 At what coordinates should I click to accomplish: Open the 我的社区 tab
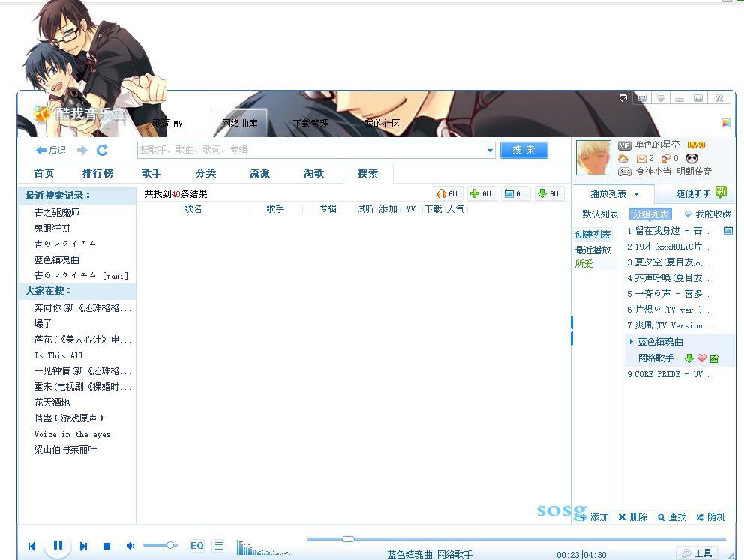pyautogui.click(x=382, y=124)
